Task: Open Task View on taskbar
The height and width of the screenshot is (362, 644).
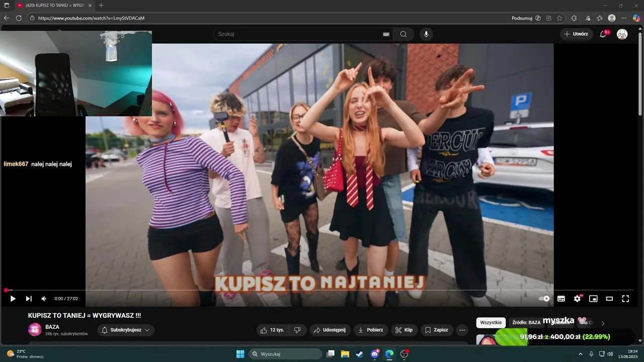Action: pos(331,354)
